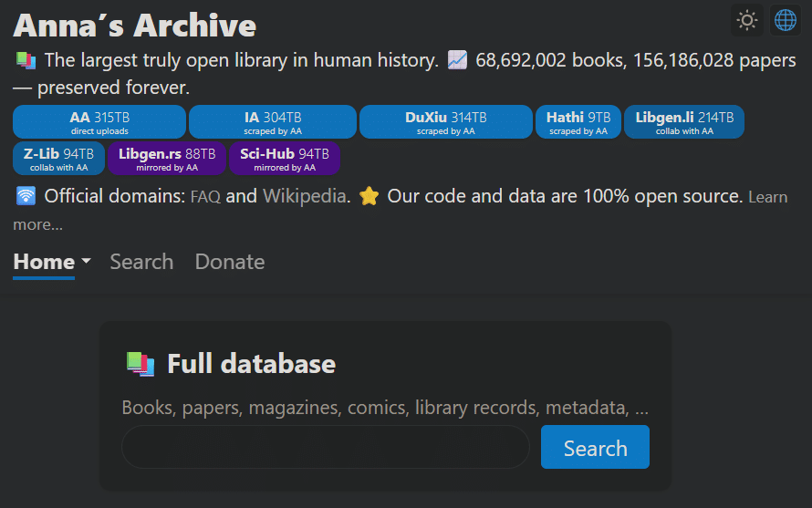This screenshot has height=508, width=812.
Task: Click the wifi icon near Official domains
Action: pos(26,196)
